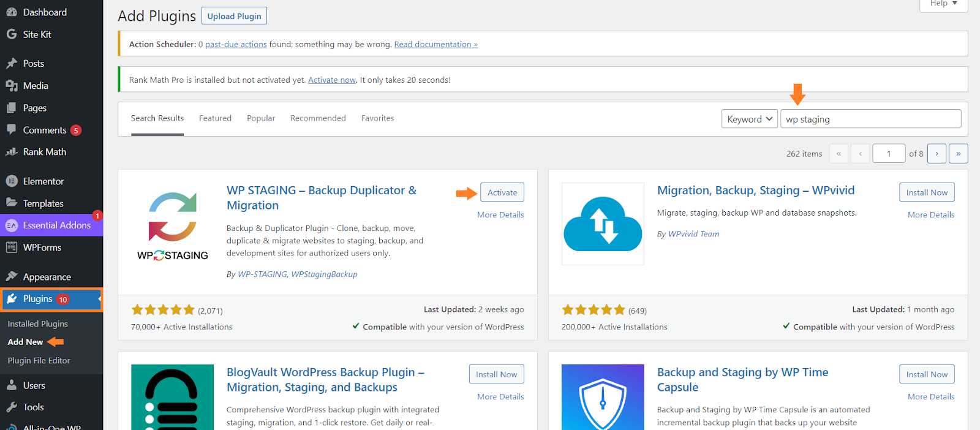Switch to the Recommended tab
This screenshot has height=430, width=980.
click(x=318, y=118)
